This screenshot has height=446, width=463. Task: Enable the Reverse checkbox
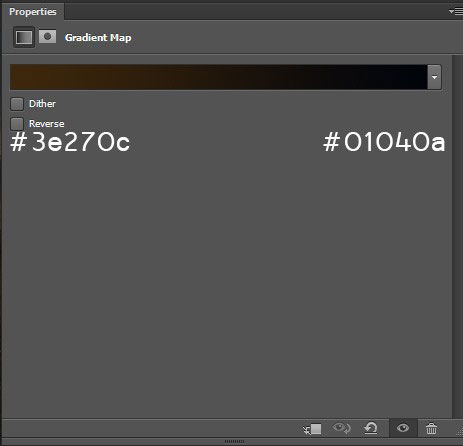click(17, 124)
